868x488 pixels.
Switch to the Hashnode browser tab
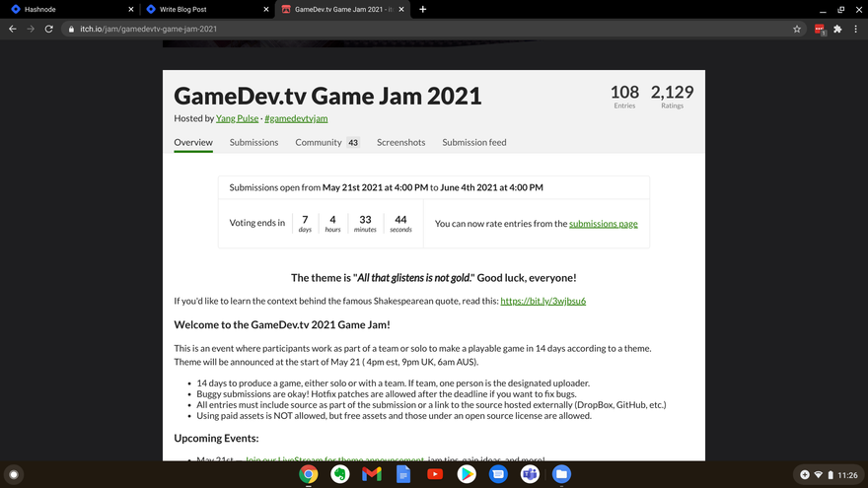[59, 9]
